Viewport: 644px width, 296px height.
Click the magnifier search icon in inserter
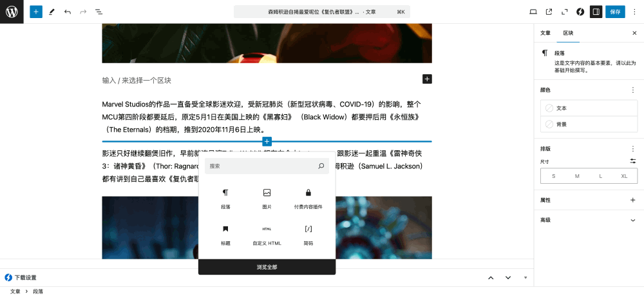pos(321,166)
